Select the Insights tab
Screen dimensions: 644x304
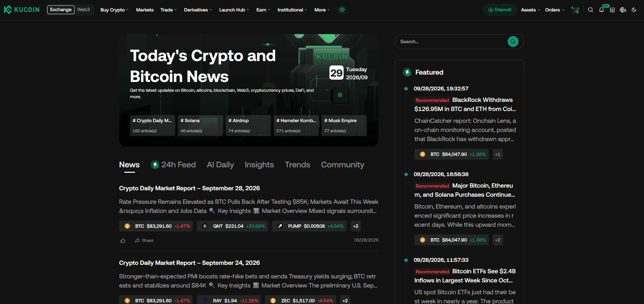259,165
